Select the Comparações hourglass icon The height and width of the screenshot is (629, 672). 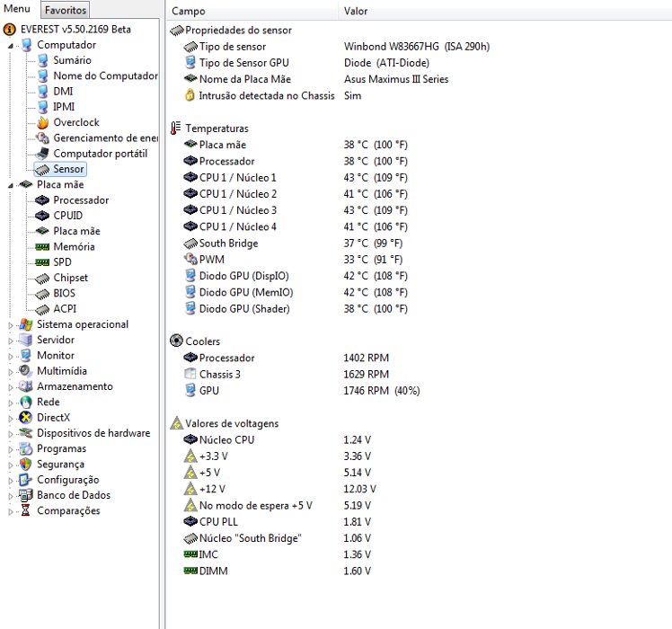(x=26, y=510)
